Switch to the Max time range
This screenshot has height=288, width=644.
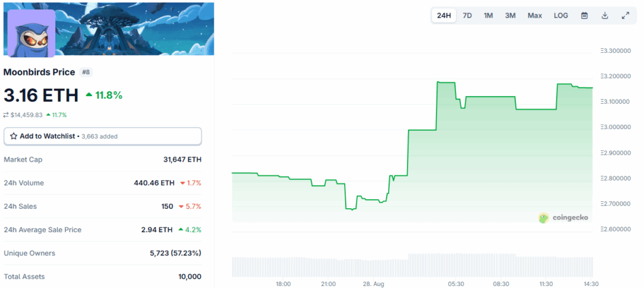pyautogui.click(x=535, y=16)
